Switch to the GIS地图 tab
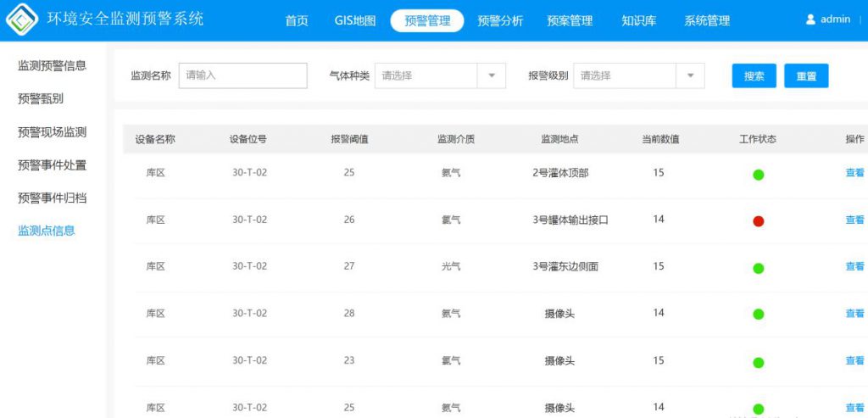The image size is (868, 418). (355, 21)
